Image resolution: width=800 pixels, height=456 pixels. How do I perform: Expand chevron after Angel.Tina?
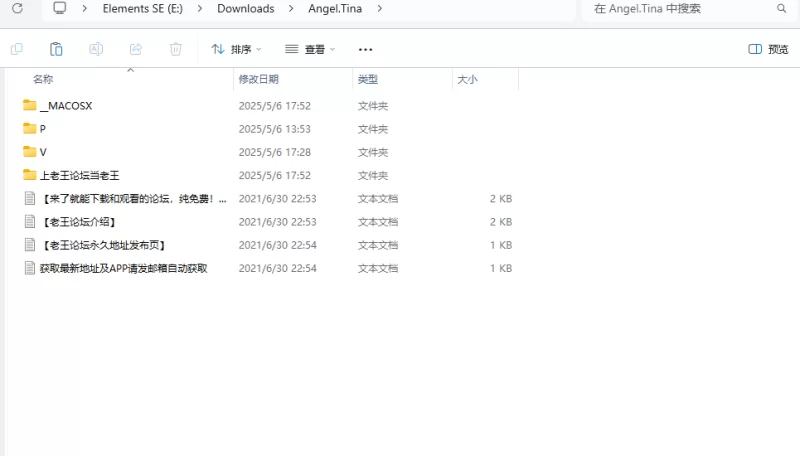(x=380, y=8)
